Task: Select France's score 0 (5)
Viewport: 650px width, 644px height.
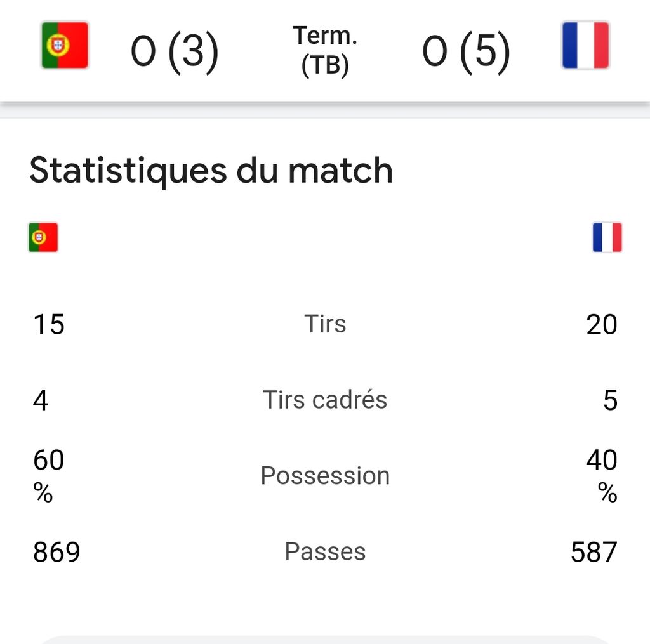Action: tap(466, 51)
